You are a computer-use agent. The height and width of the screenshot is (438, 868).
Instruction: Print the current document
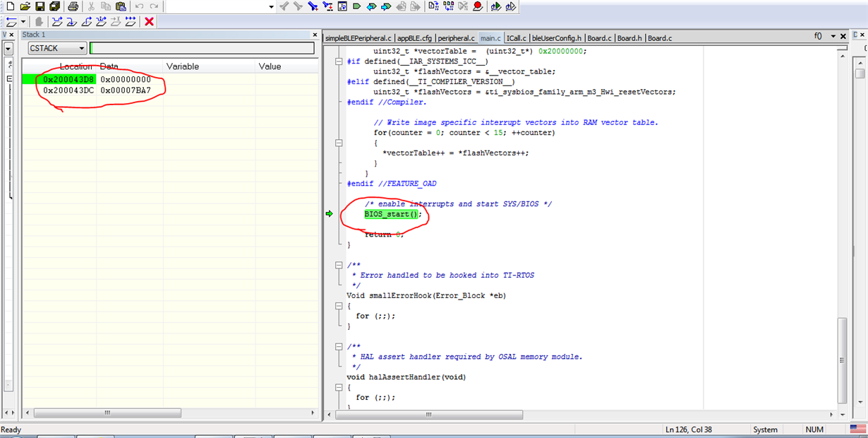click(x=73, y=6)
